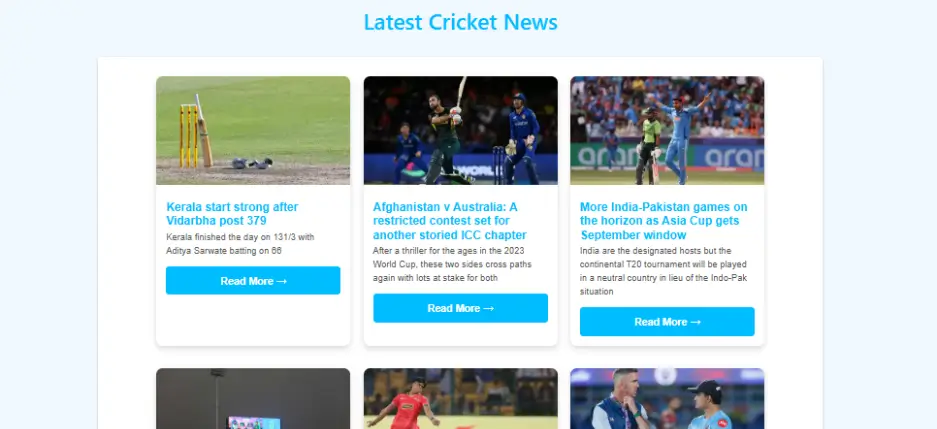This screenshot has width=937, height=429.
Task: Open the stumps and bat thumbnail image
Action: tap(253, 130)
